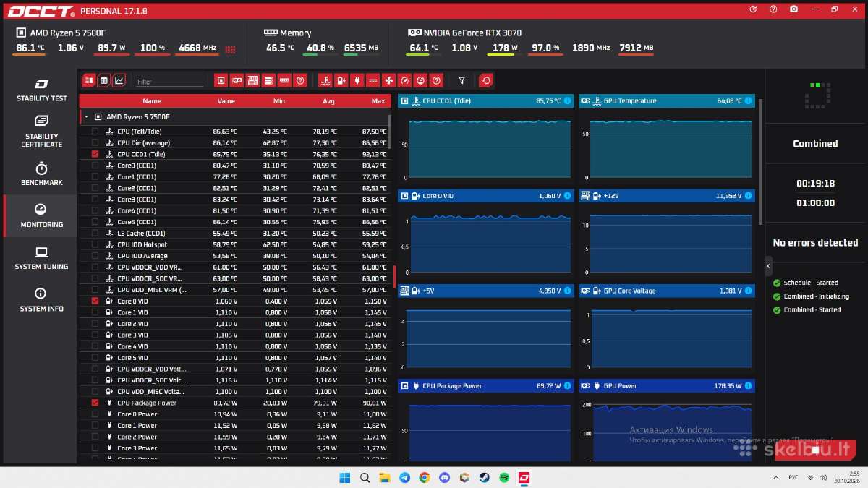
Task: Open info for CPU CCD1 (Tdie) graph
Action: click(567, 101)
